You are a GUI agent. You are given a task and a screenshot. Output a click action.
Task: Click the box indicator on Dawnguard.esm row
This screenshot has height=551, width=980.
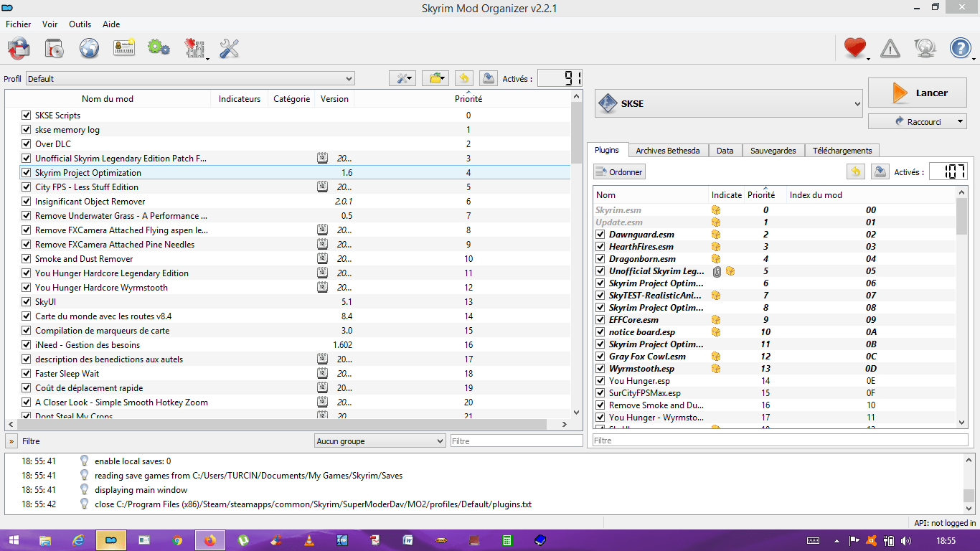point(716,235)
